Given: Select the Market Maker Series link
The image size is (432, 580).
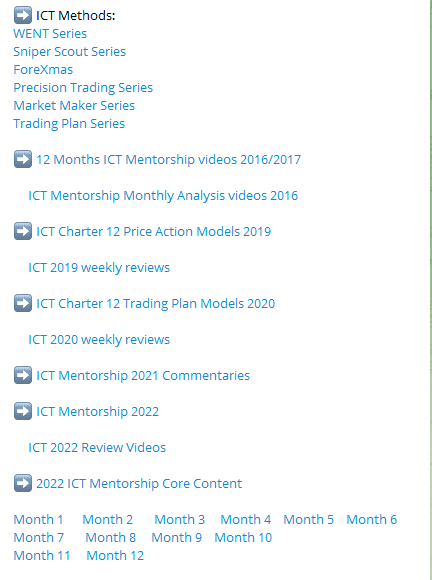Looking at the screenshot, I should (74, 106).
